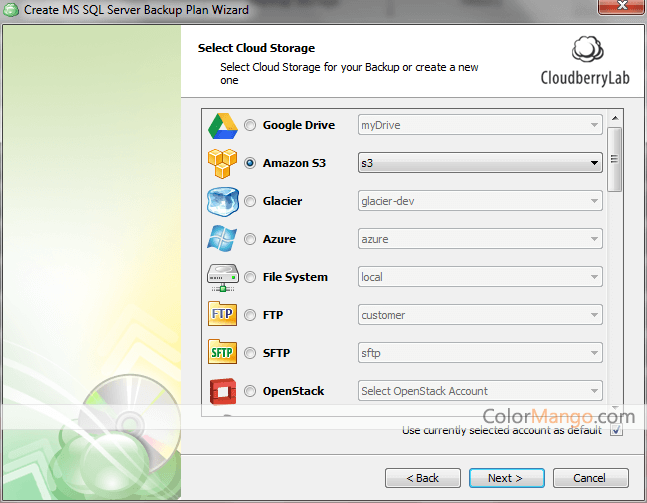
Task: Click the Cancel button
Action: (x=590, y=478)
